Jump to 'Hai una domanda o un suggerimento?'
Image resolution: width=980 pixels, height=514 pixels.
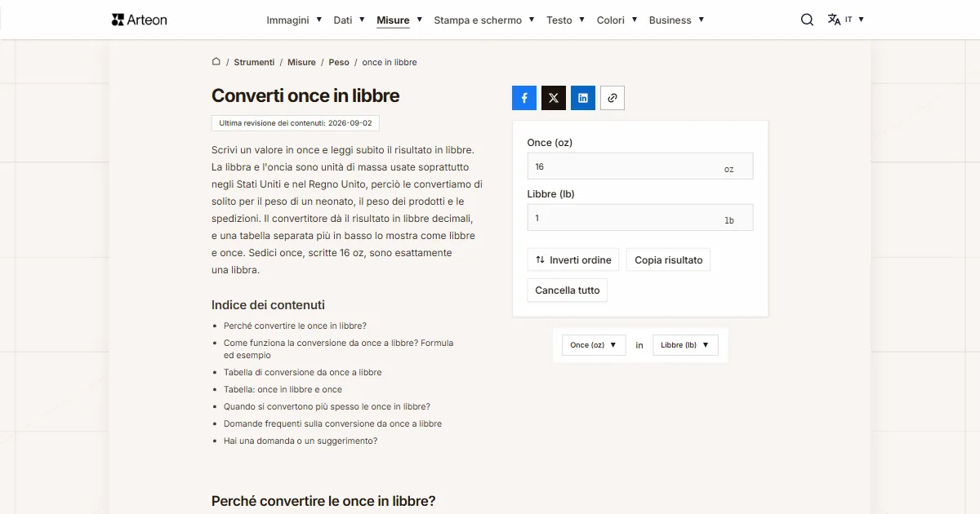[301, 441]
